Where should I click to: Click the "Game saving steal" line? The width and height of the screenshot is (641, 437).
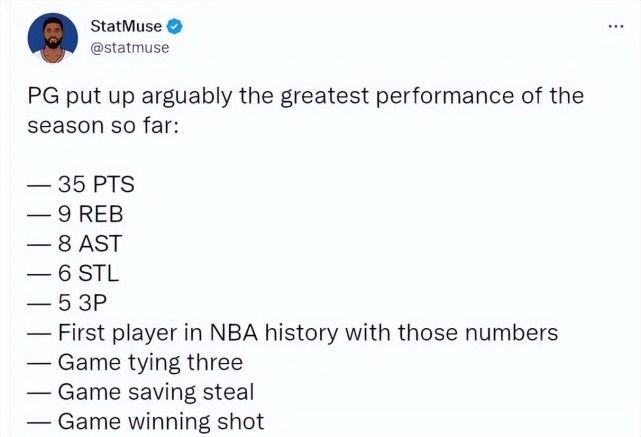[x=155, y=392]
